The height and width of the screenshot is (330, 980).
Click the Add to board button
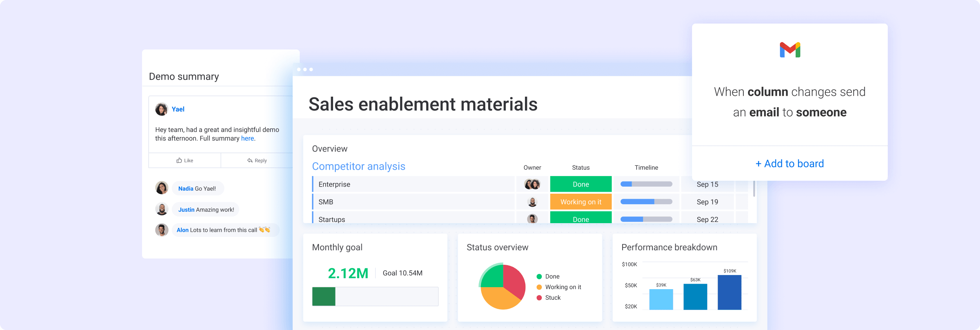(x=790, y=163)
